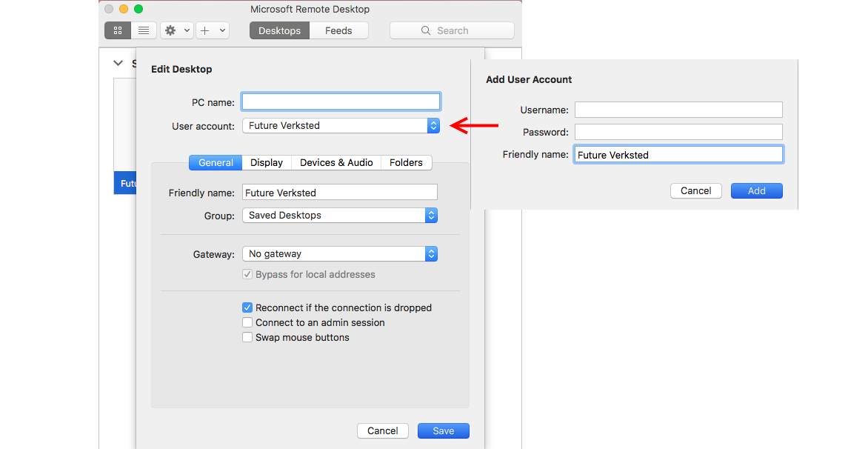Click the PC name input field

point(341,102)
